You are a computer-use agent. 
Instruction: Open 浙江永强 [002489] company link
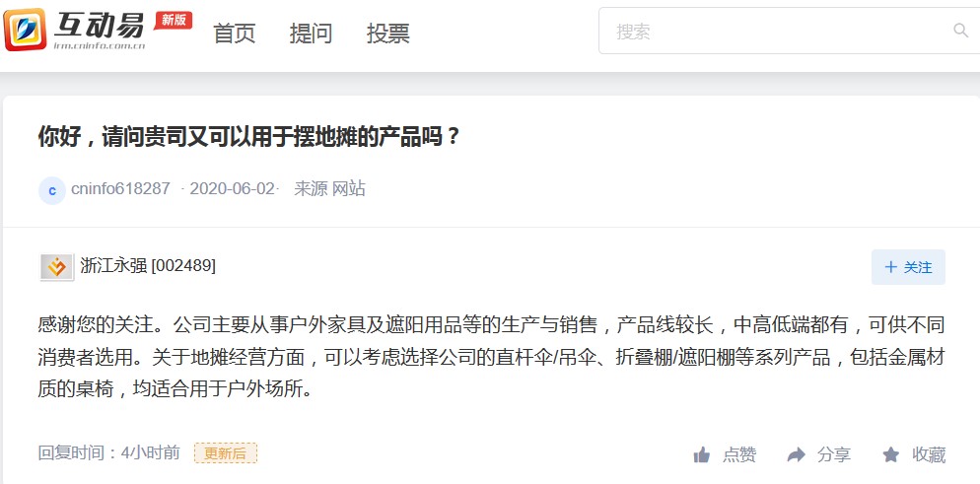point(148,266)
